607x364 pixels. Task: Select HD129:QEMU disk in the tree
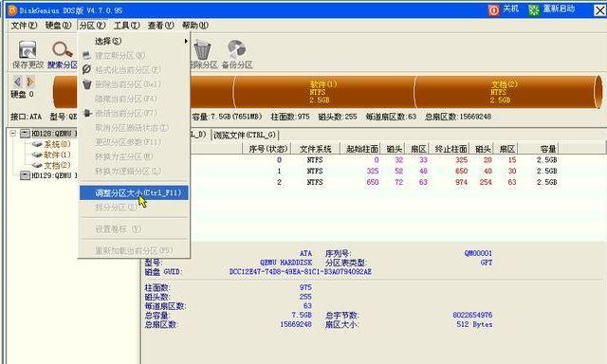tap(54, 175)
